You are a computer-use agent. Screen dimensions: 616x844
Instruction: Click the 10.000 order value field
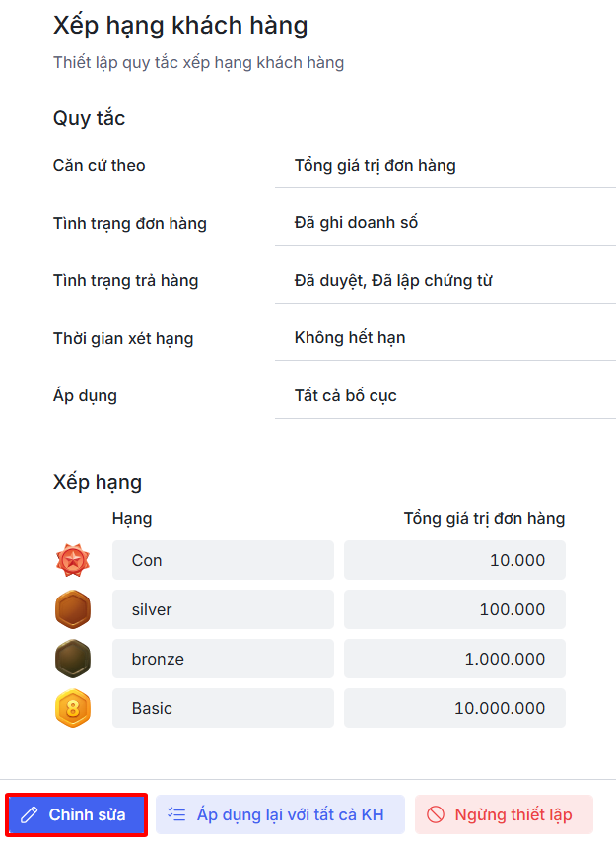(454, 560)
